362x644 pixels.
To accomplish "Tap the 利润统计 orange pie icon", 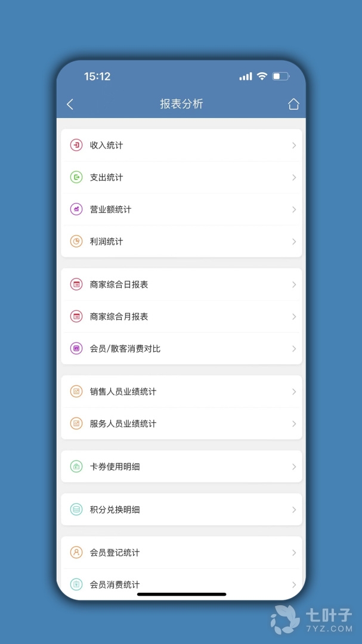I will (x=76, y=241).
